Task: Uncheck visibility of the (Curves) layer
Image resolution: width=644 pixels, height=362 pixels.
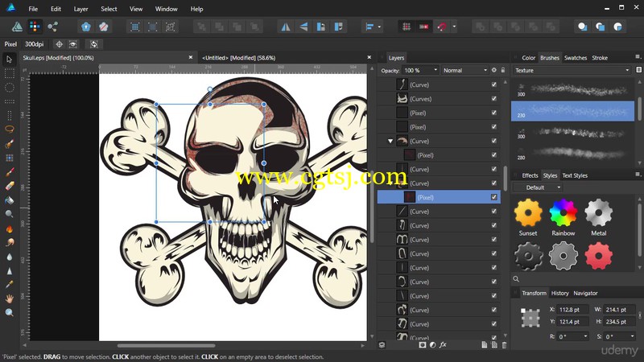Action: (494, 98)
